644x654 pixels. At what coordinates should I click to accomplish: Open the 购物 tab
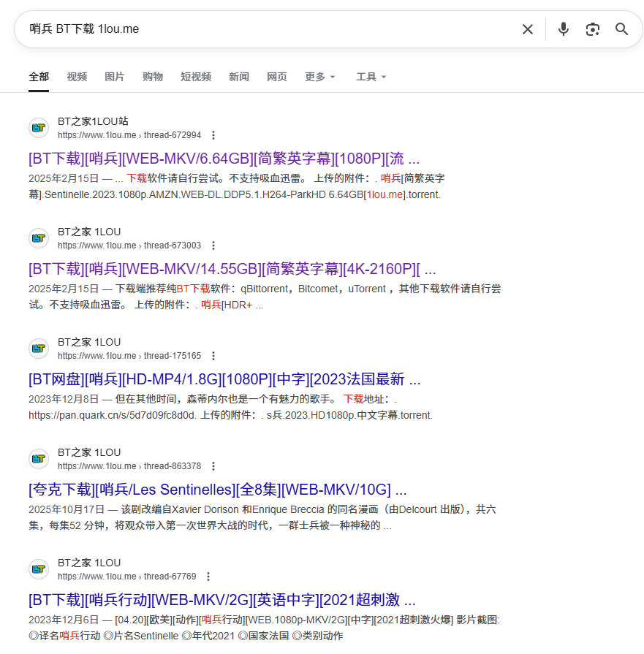click(153, 77)
